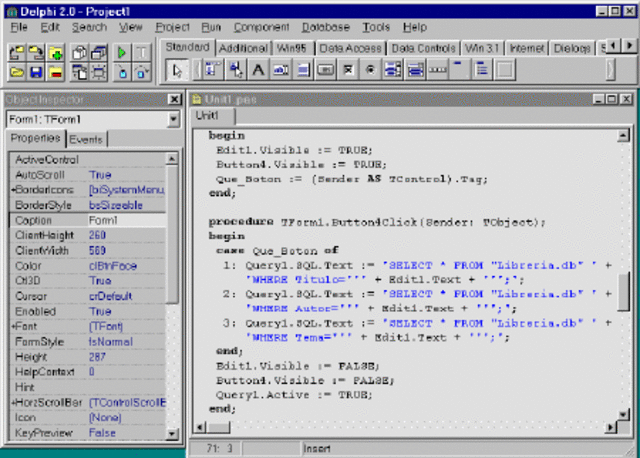Select the ScrollBar component
This screenshot has width=640, height=458.
(438, 70)
